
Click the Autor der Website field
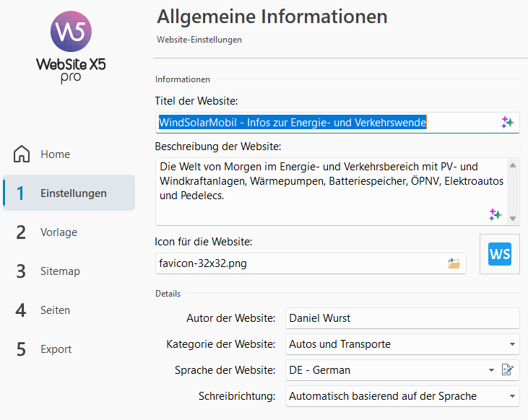[x=402, y=318]
